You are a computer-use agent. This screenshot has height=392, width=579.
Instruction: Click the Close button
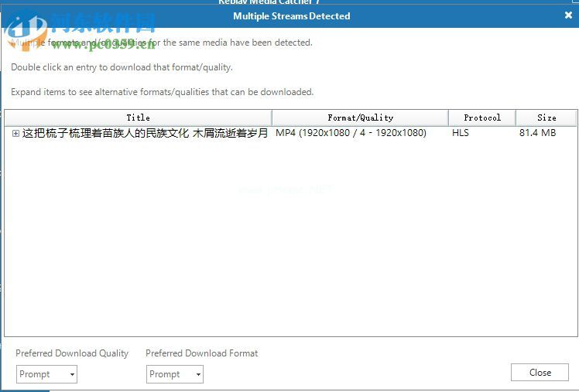click(540, 373)
